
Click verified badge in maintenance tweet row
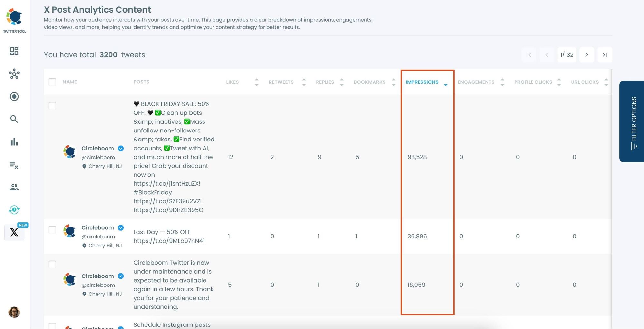point(121,276)
